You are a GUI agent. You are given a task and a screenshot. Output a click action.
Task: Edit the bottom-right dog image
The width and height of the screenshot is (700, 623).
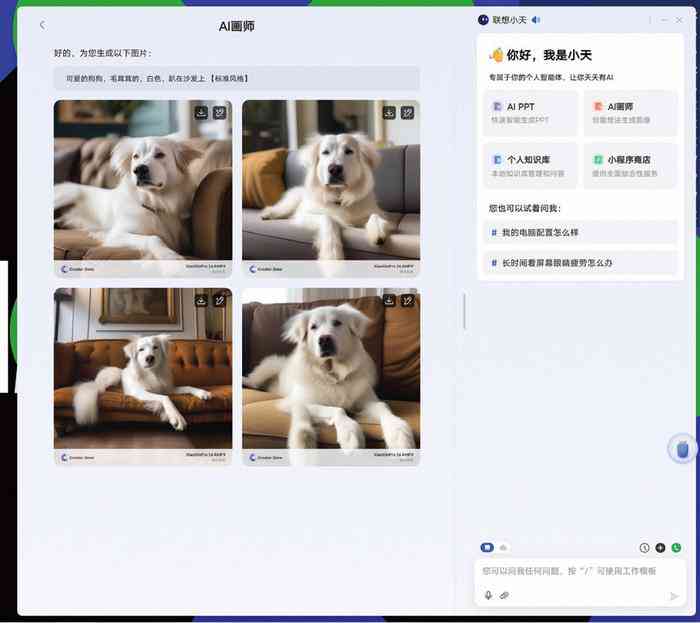click(408, 301)
